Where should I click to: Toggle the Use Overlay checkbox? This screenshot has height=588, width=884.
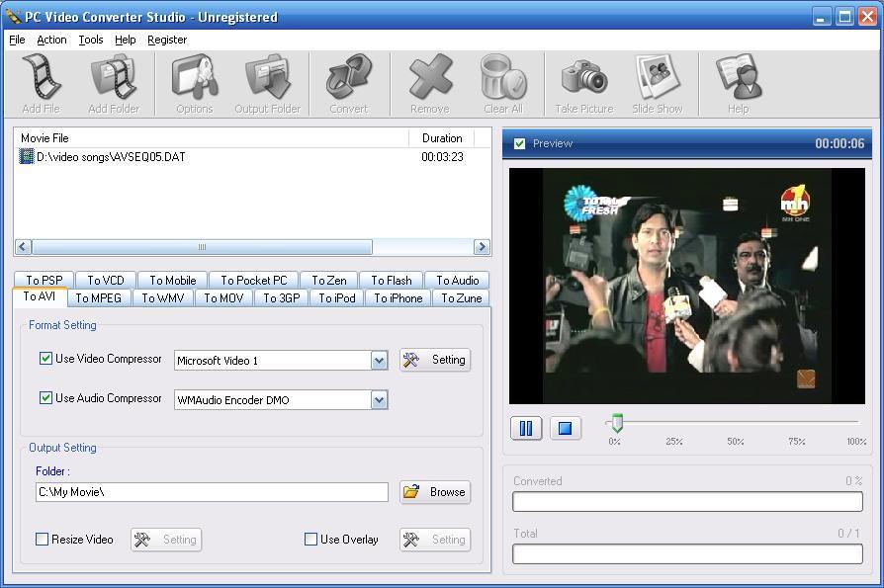pyautogui.click(x=309, y=540)
